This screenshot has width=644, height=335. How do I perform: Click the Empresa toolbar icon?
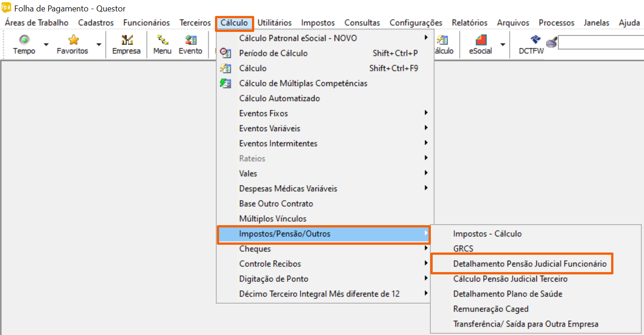pyautogui.click(x=126, y=40)
